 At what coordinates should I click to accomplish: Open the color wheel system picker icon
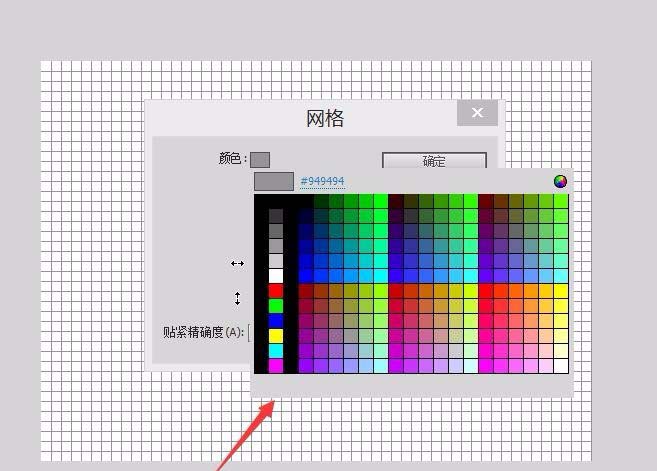(560, 181)
